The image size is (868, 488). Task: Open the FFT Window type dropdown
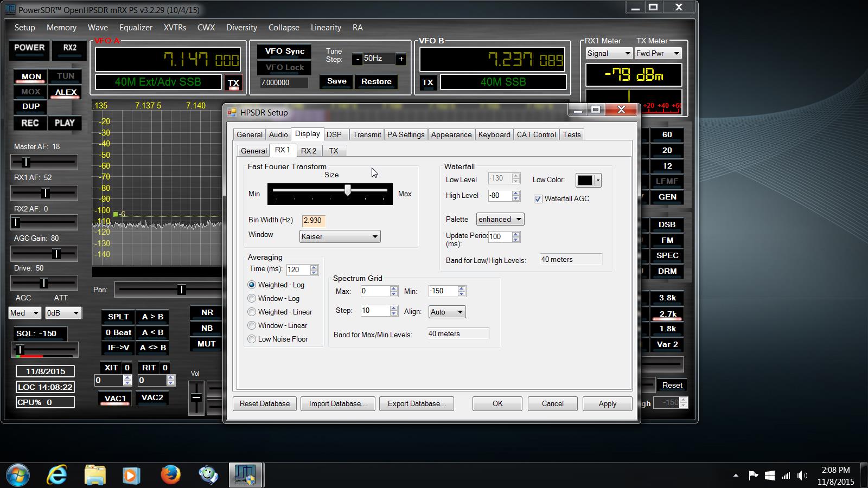click(340, 236)
